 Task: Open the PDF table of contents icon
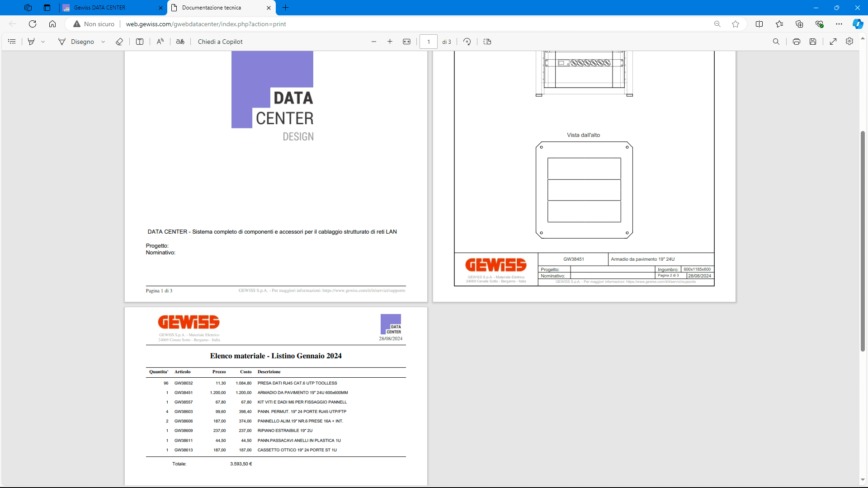pyautogui.click(x=12, y=42)
